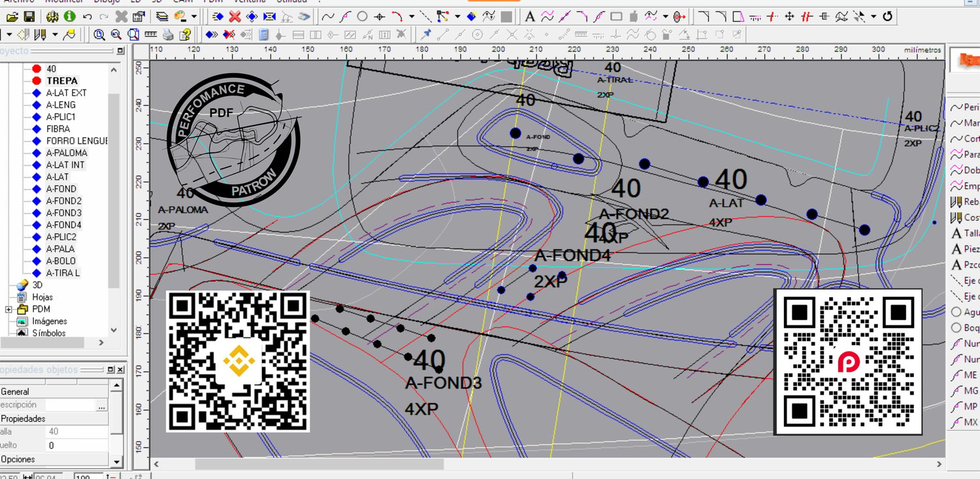Select A-TIRA L piece in tree
Screen dimensions: 980x479
(63, 273)
